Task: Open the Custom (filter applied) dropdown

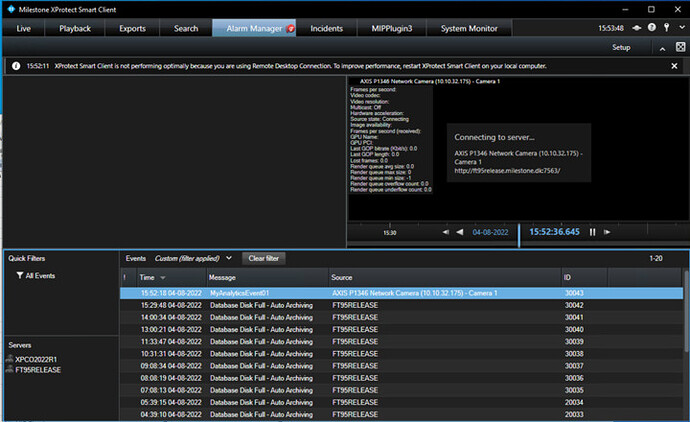Action: (193, 258)
